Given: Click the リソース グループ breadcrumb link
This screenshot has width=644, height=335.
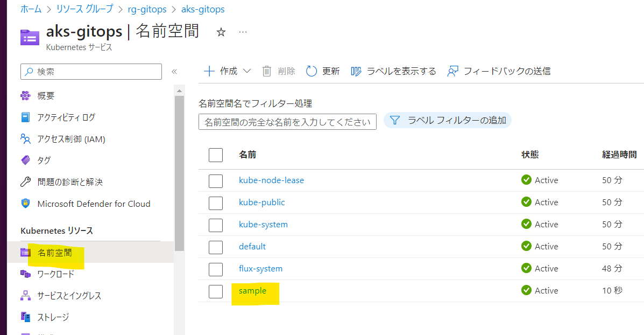Looking at the screenshot, I should [84, 9].
